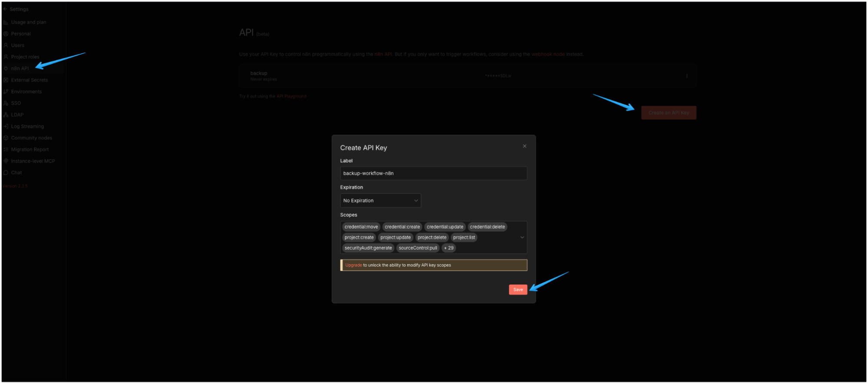Click the Upgrade link in banner
This screenshot has width=868, height=384.
(353, 265)
